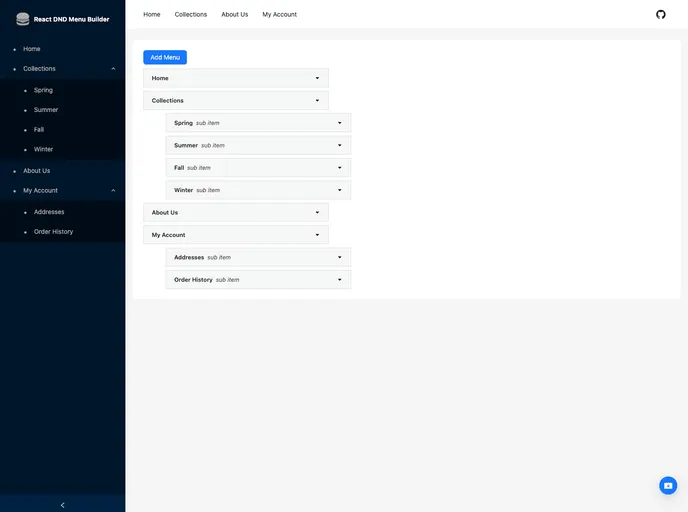
Task: Expand the Summer sub item dropdown
Action: pyautogui.click(x=340, y=145)
